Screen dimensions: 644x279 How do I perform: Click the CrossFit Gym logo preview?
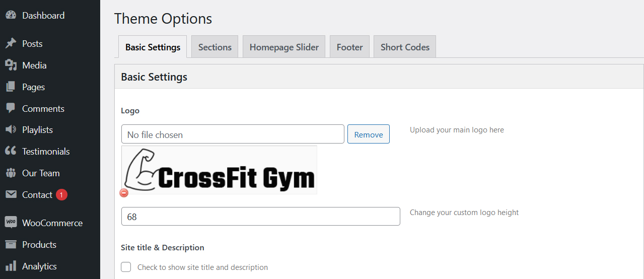220,170
